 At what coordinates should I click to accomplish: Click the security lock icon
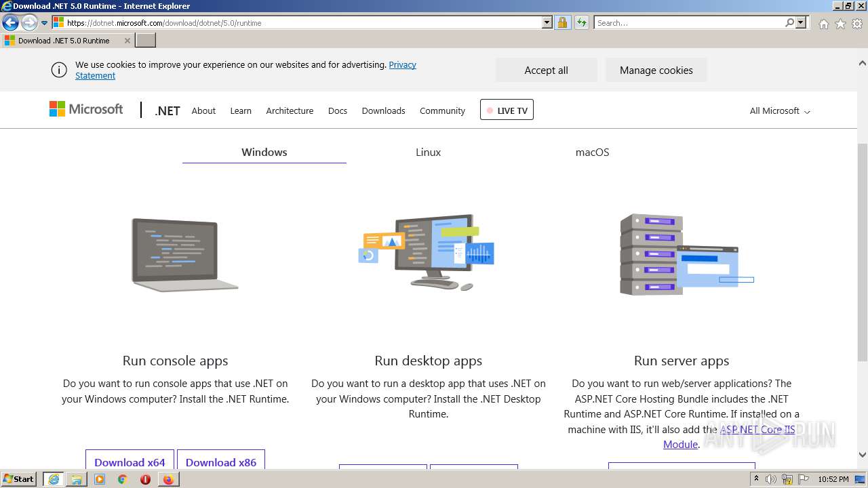click(562, 22)
